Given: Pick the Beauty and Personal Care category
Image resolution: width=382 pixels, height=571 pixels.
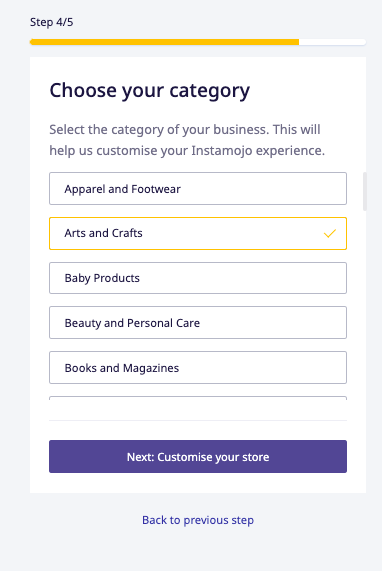Looking at the screenshot, I should click(198, 323).
